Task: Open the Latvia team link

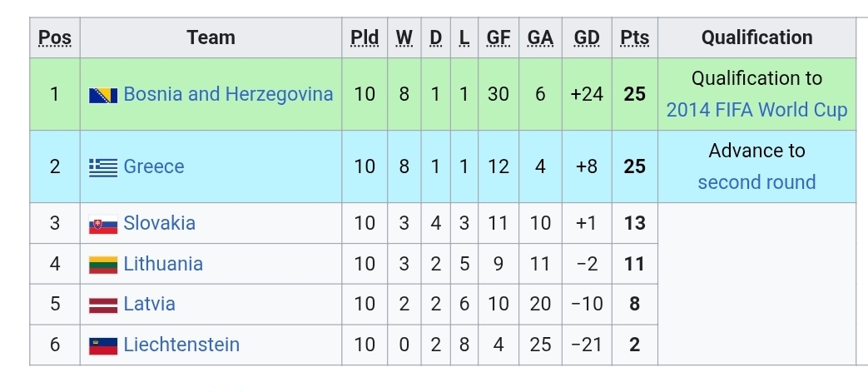Action: coord(149,304)
